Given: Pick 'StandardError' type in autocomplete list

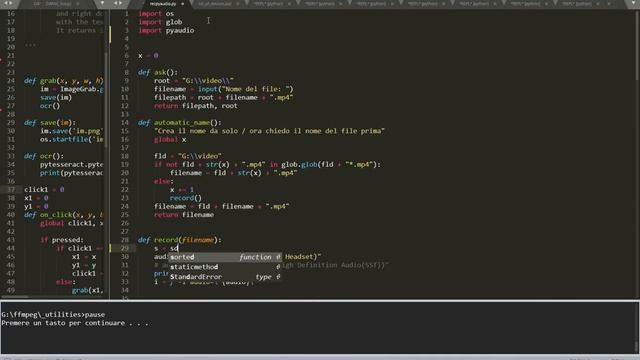Looking at the screenshot, I should 225,277.
